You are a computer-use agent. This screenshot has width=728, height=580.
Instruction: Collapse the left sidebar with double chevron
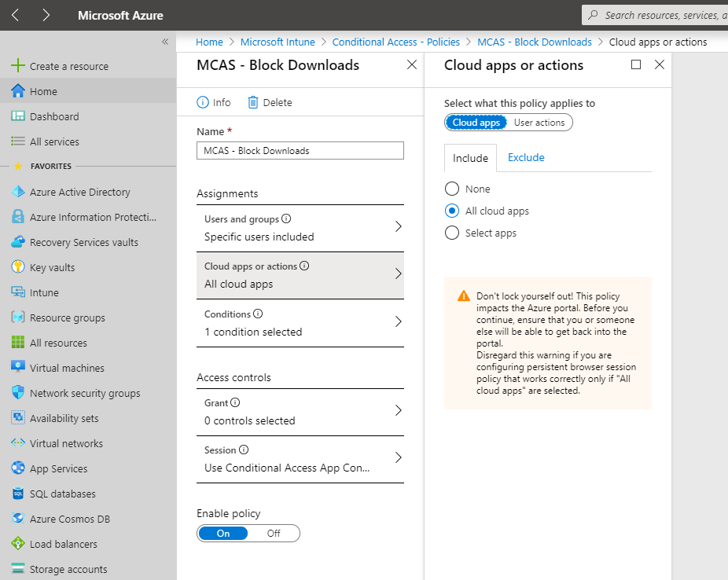click(x=165, y=42)
